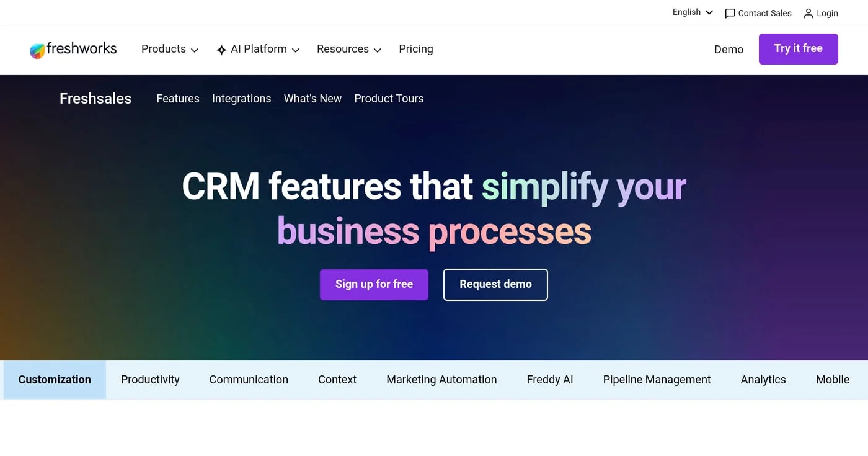868x456 pixels.
Task: Switch to the Pipeline Management tab
Action: [657, 380]
